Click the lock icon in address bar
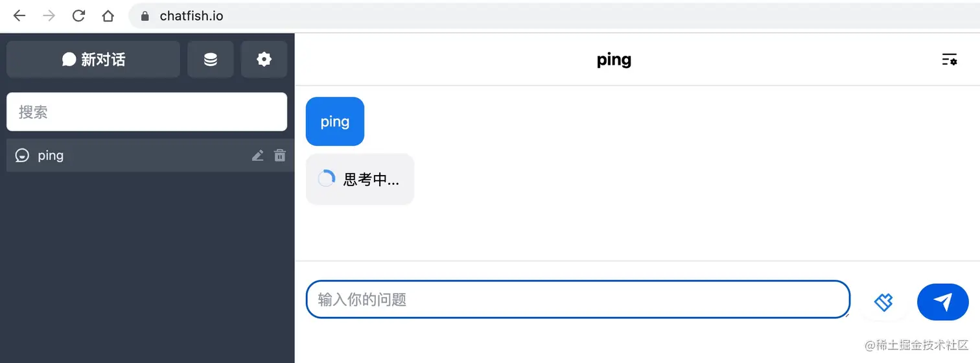Viewport: 980px width, 363px height. [145, 16]
